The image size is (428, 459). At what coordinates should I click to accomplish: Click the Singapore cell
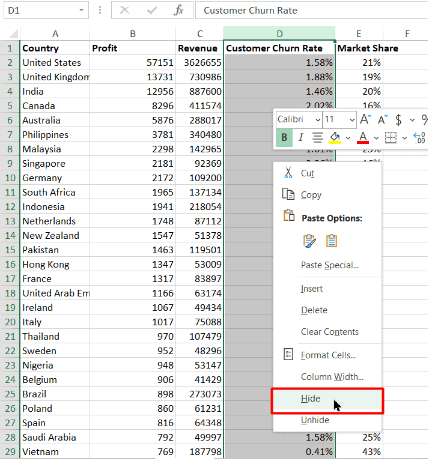[x=55, y=163]
